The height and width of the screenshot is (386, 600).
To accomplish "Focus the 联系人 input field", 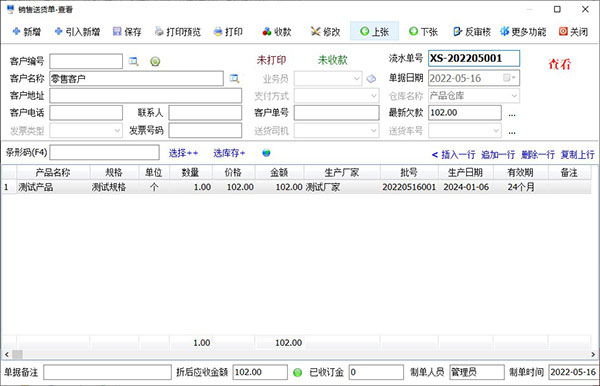I will point(205,113).
